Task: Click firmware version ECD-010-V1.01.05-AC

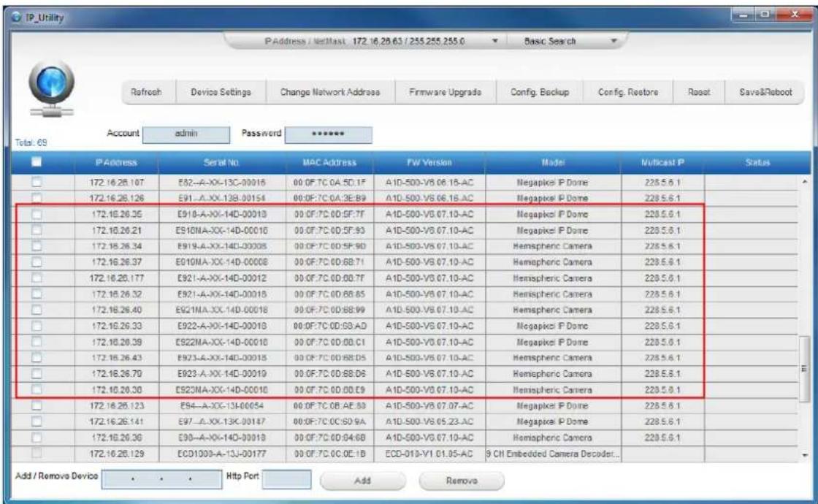Action: click(x=429, y=454)
